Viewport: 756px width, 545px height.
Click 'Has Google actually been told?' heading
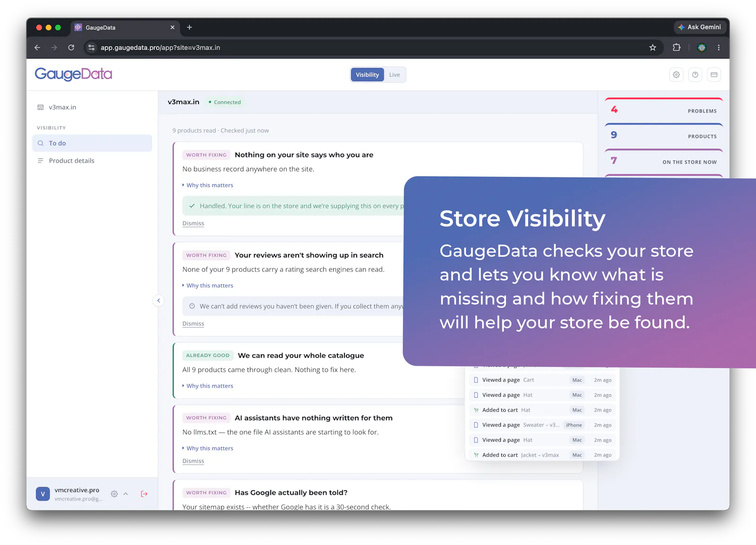[x=291, y=493]
